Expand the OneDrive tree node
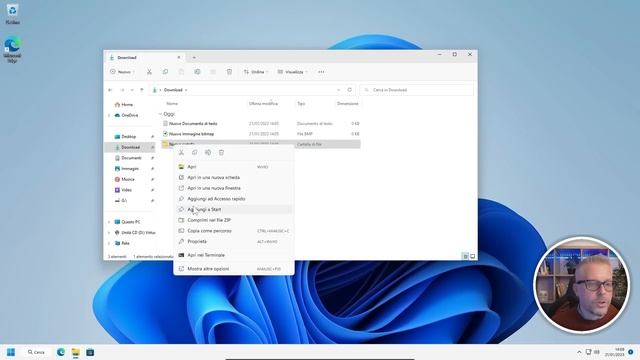 click(109, 116)
